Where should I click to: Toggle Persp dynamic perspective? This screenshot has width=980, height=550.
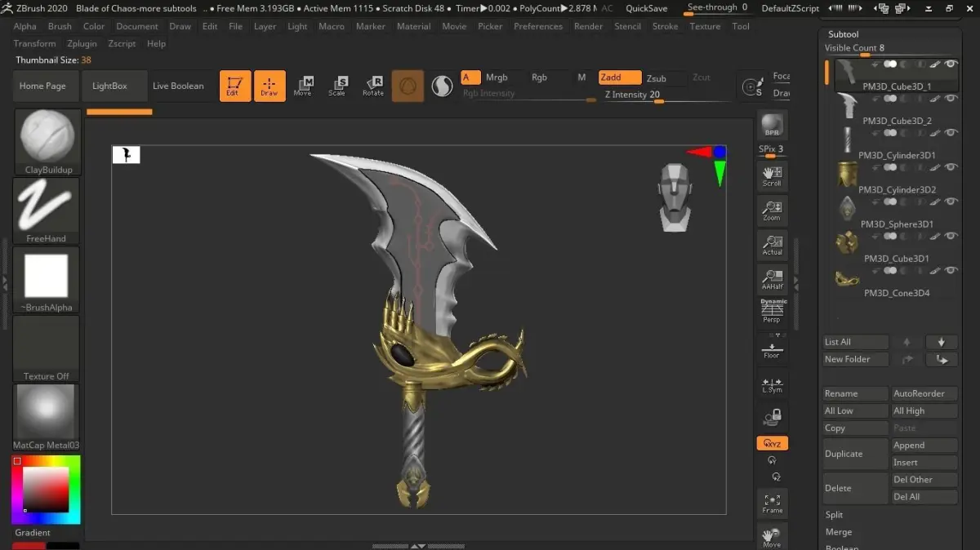(x=772, y=311)
